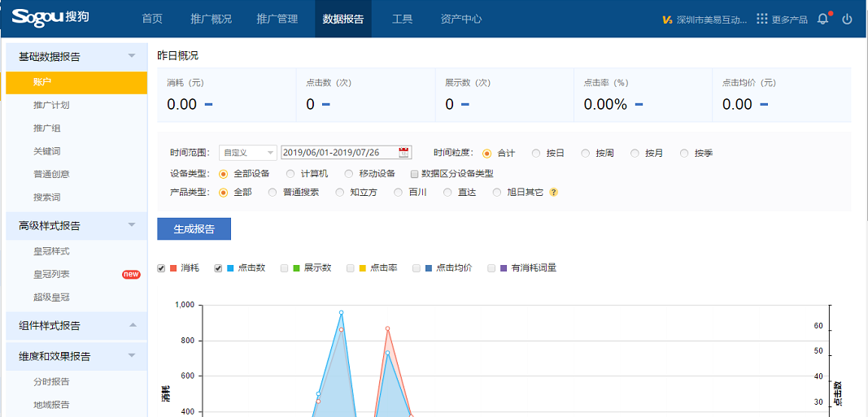The image size is (868, 417).
Task: Uncheck the 消耗 chart series checkbox
Action: [161, 268]
